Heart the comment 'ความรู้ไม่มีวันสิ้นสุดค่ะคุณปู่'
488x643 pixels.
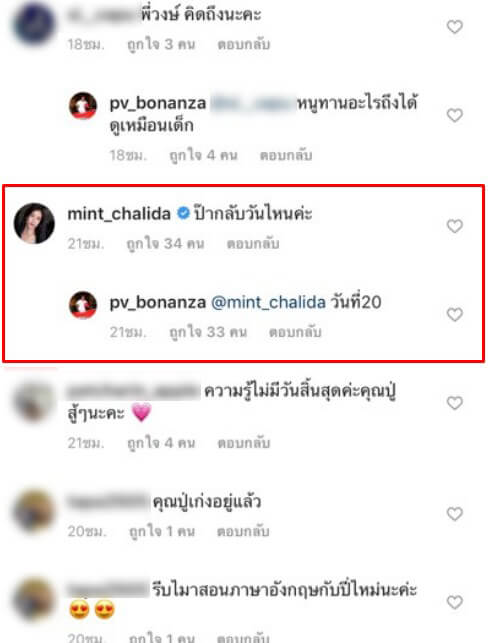(454, 403)
